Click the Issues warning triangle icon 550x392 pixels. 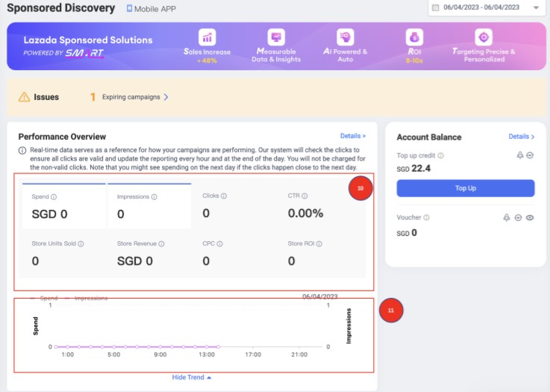click(x=25, y=97)
